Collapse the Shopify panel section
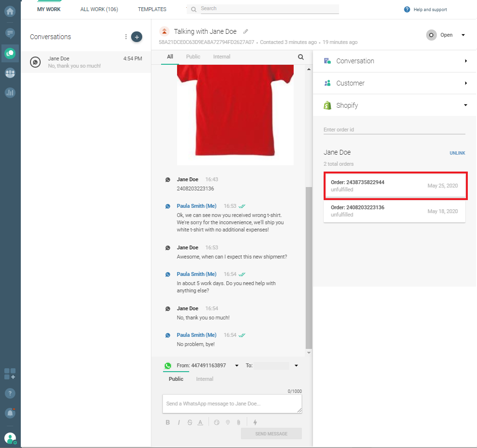The width and height of the screenshot is (477, 448). (394, 105)
